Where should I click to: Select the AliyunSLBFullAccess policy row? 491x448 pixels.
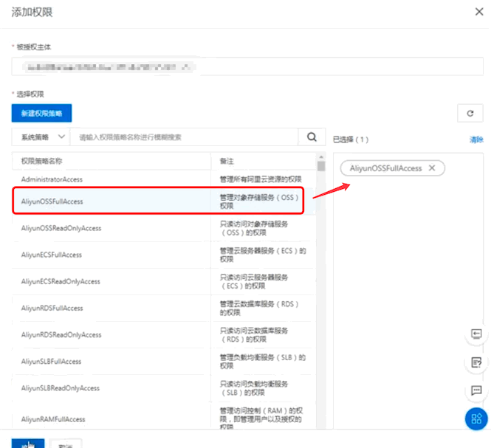click(163, 362)
